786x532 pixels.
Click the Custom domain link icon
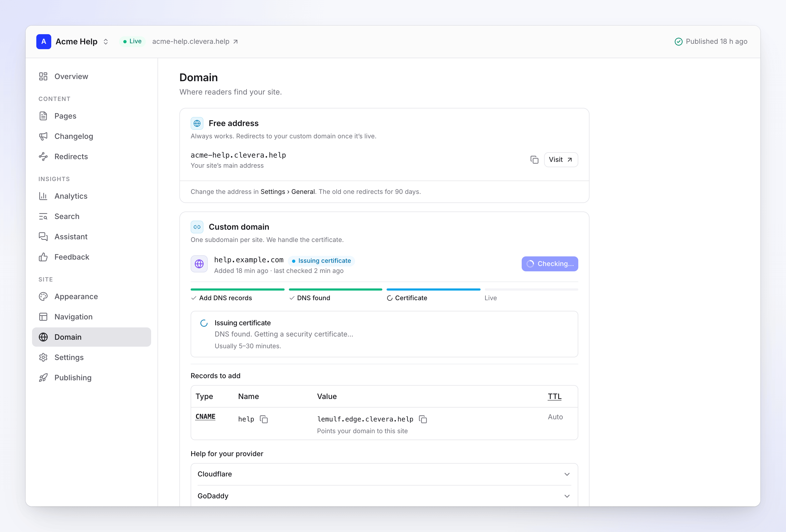pyautogui.click(x=197, y=227)
